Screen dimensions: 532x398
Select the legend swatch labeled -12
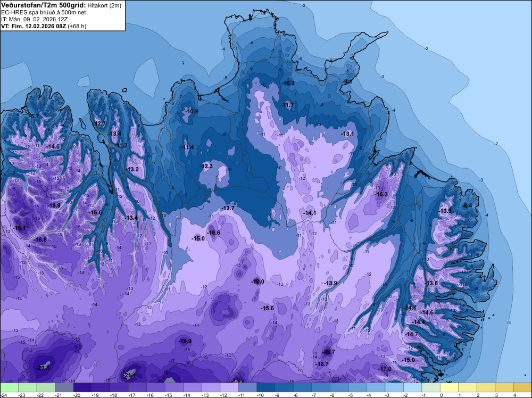pos(229,387)
